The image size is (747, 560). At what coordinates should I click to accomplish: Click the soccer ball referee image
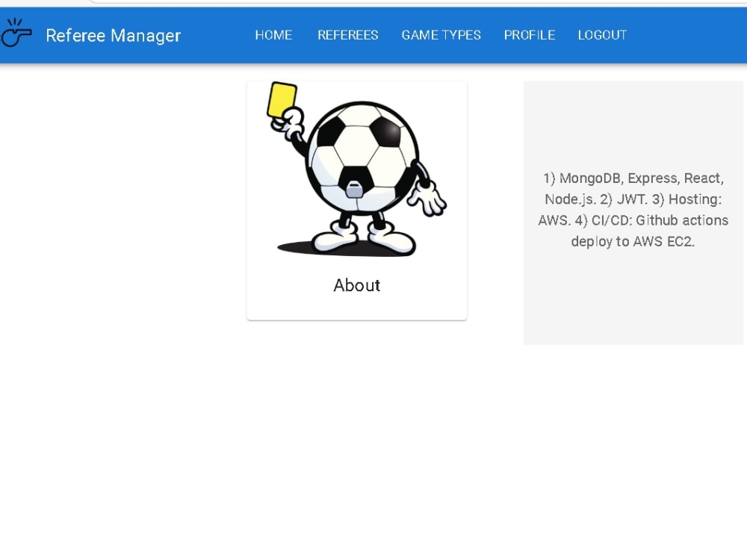(x=357, y=169)
